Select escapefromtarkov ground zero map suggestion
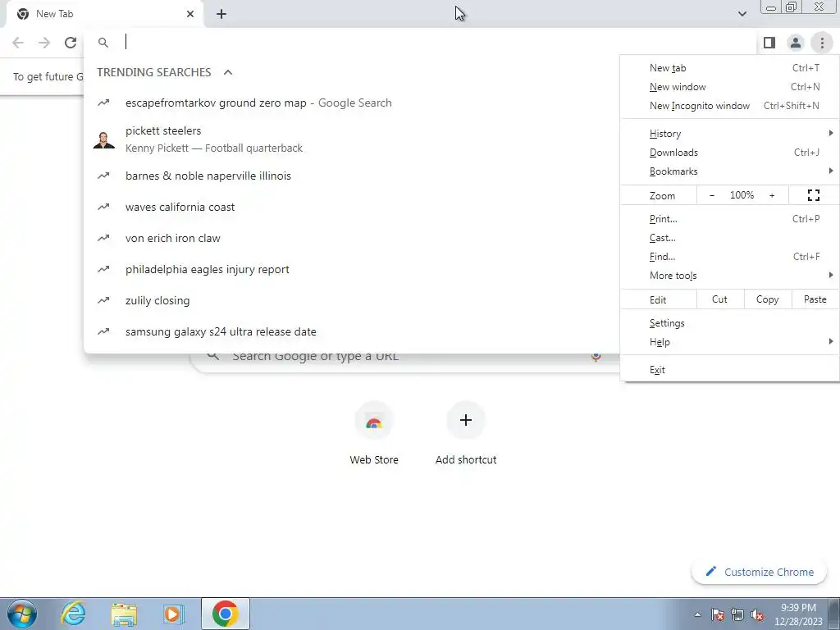The height and width of the screenshot is (630, 840). 351,103
